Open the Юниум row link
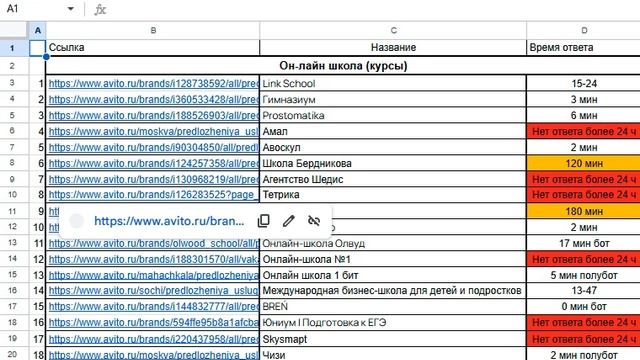640x360 pixels. (153, 322)
